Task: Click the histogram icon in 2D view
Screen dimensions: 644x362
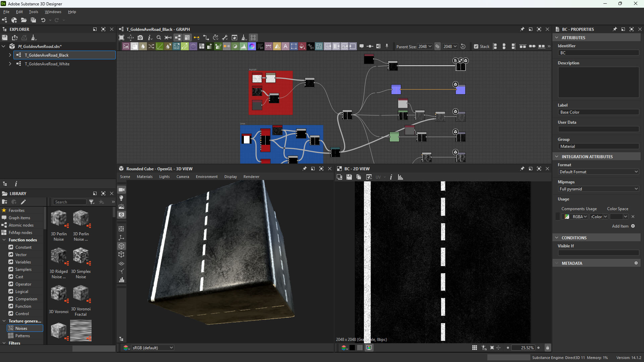Action: click(400, 177)
